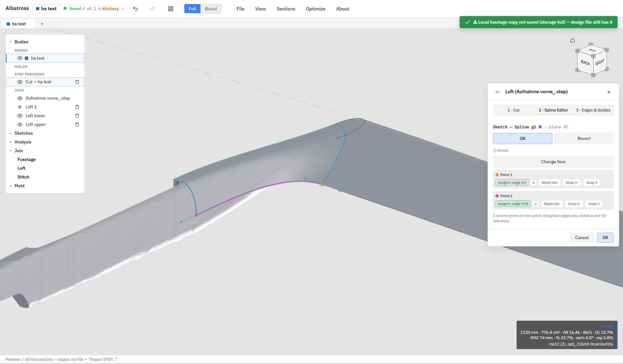The image size is (623, 364).
Task: Open the Optimize menu
Action: pyautogui.click(x=315, y=9)
